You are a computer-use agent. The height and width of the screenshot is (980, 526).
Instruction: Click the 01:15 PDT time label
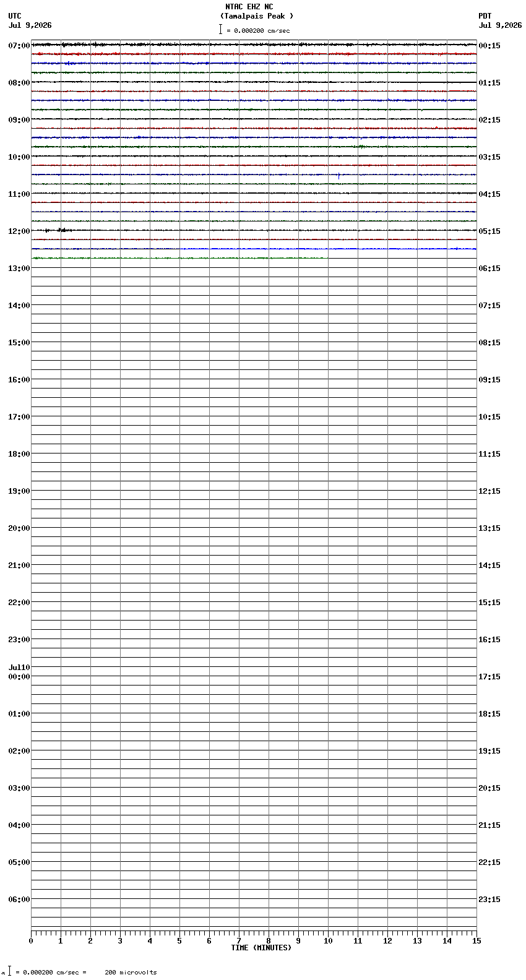489,83
